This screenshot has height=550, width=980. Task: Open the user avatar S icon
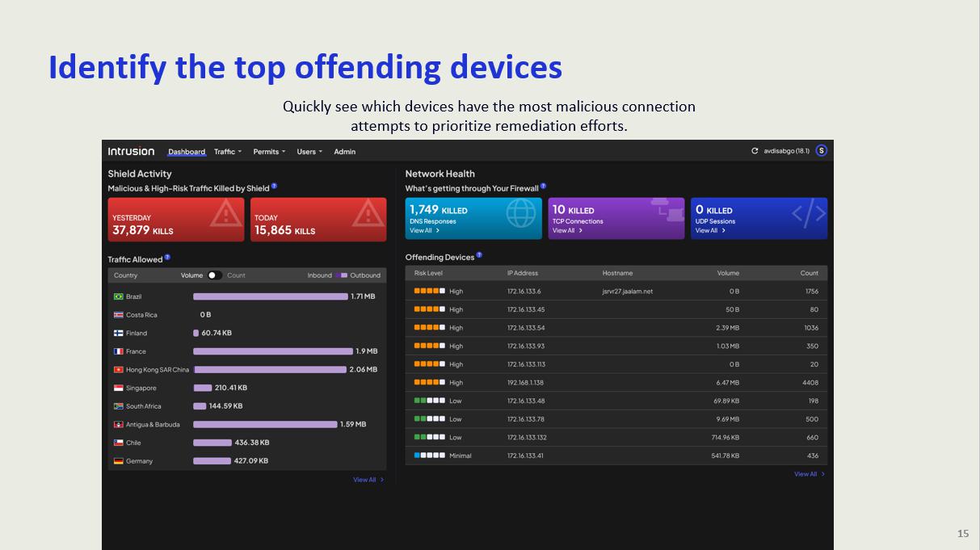[x=822, y=151]
